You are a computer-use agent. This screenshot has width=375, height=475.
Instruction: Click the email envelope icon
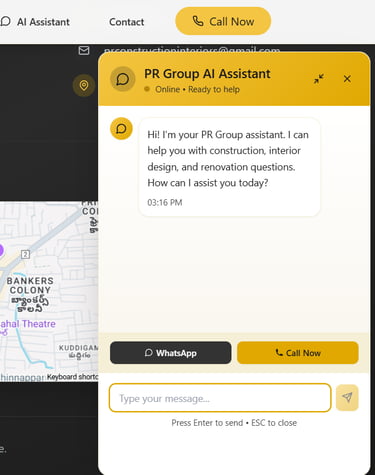click(x=84, y=50)
